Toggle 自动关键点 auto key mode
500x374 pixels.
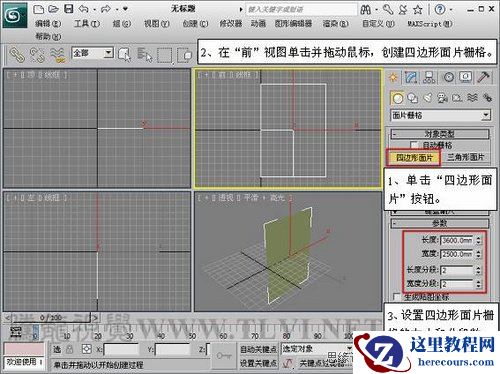tap(258, 349)
